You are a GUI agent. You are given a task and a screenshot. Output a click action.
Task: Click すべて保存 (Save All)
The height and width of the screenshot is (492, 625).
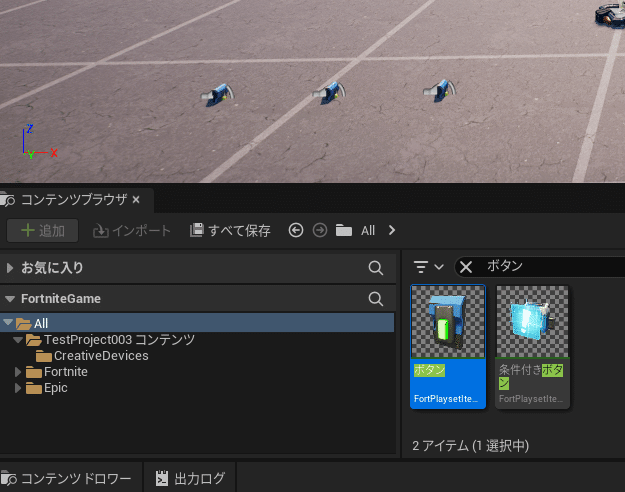click(230, 230)
